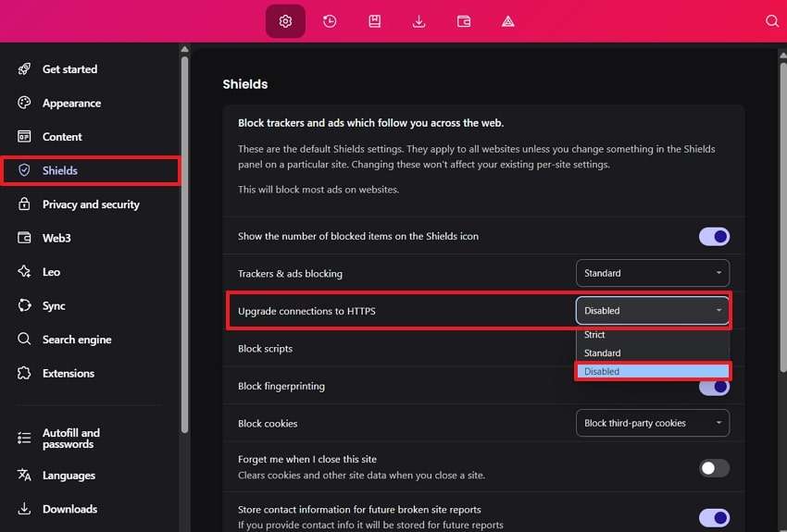This screenshot has height=532, width=787.
Task: Go to Appearance settings
Action: click(72, 103)
